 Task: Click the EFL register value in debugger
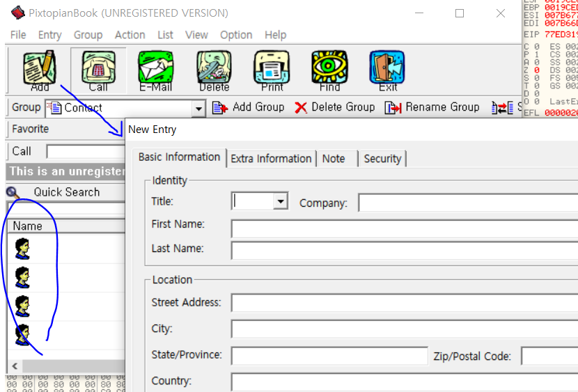561,113
